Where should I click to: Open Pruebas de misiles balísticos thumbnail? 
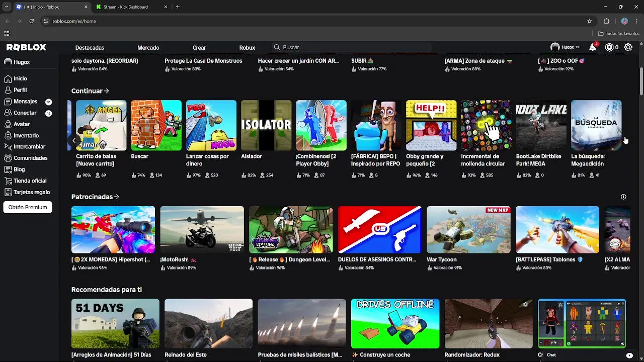[x=302, y=324]
